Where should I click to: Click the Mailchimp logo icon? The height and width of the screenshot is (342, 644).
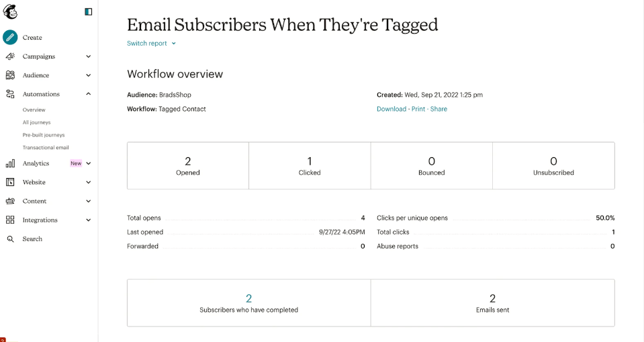[11, 11]
